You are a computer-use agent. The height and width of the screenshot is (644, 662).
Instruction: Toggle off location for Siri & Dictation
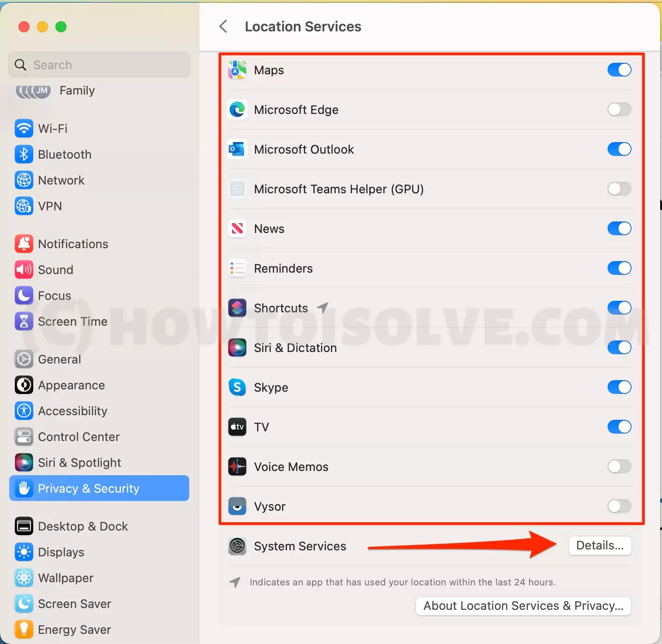pyautogui.click(x=619, y=347)
